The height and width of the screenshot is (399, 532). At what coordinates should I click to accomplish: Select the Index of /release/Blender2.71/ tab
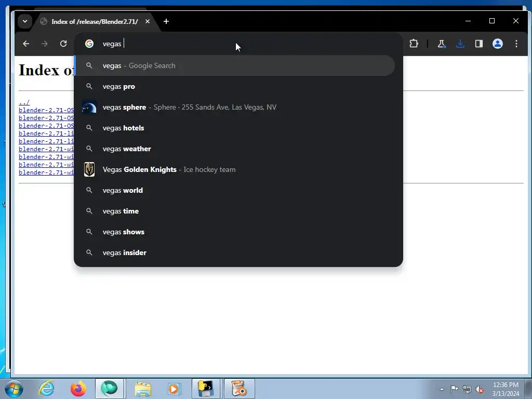[x=95, y=21]
